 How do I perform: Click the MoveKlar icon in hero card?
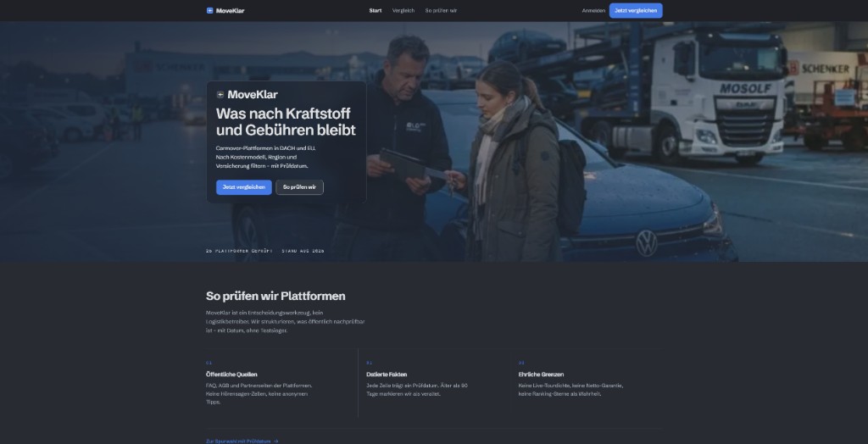click(220, 95)
